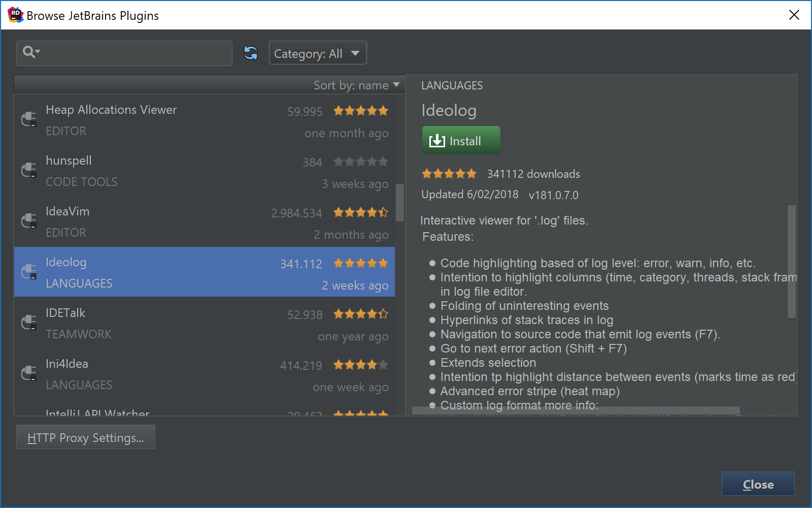Click 'Advanced error stripe (heat map)' bullet
The height and width of the screenshot is (508, 812).
pyautogui.click(x=530, y=391)
